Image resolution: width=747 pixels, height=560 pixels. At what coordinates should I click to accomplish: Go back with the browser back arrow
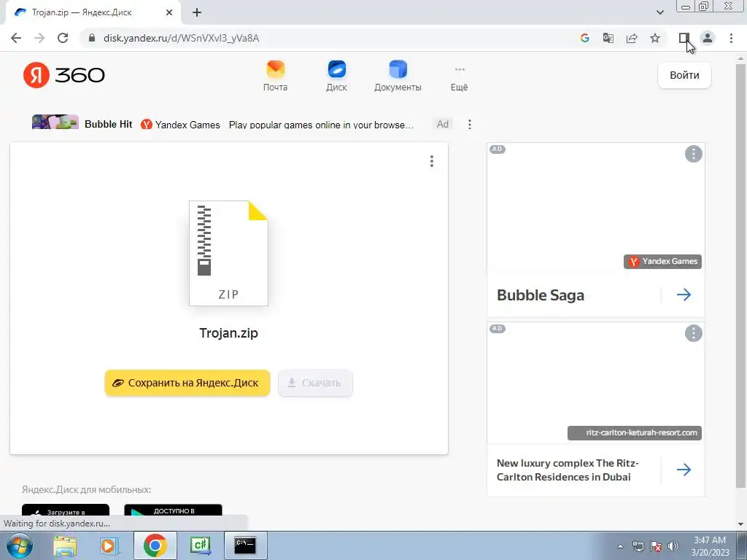click(16, 38)
